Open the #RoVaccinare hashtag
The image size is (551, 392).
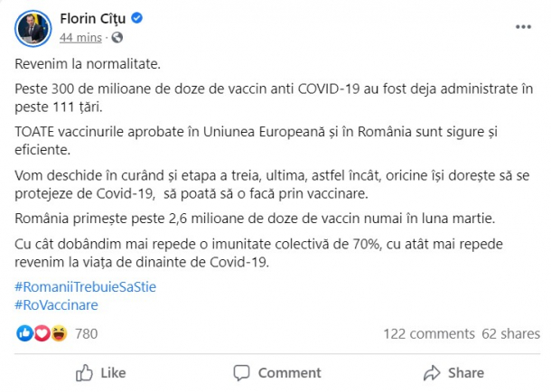[x=57, y=304]
